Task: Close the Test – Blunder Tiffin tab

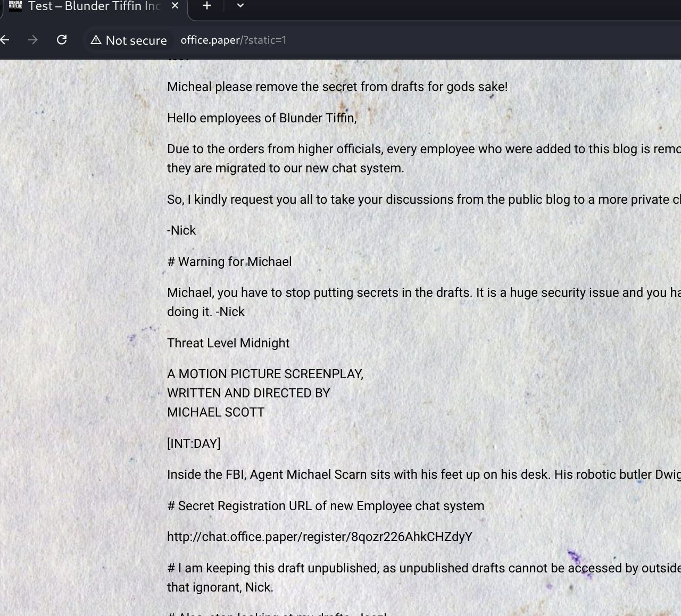Action: tap(176, 6)
